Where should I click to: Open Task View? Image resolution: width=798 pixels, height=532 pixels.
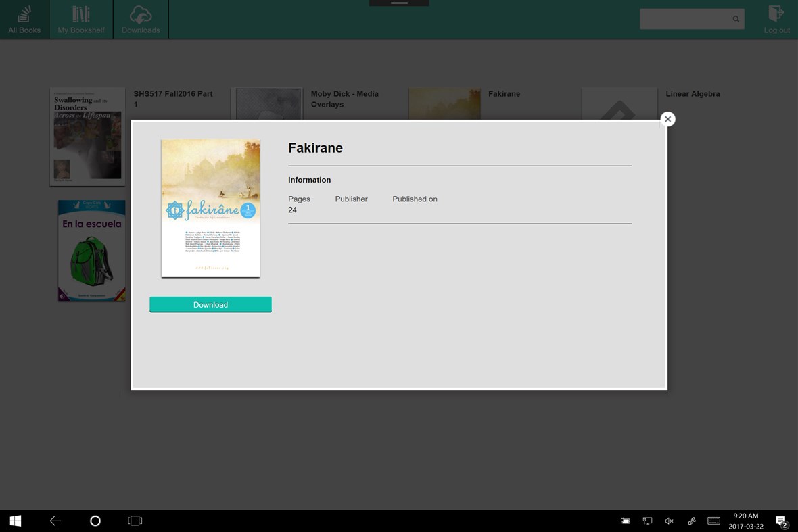[135, 521]
